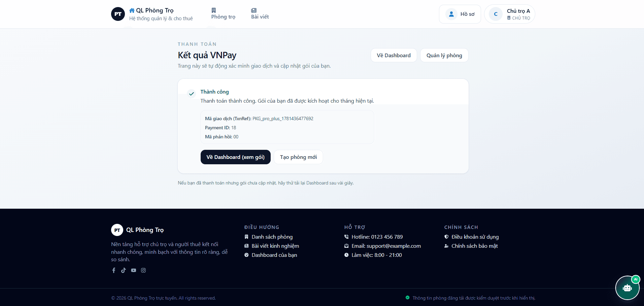Open the Facebook icon in footer
Viewport: 644px width, 306px height.
[114, 270]
